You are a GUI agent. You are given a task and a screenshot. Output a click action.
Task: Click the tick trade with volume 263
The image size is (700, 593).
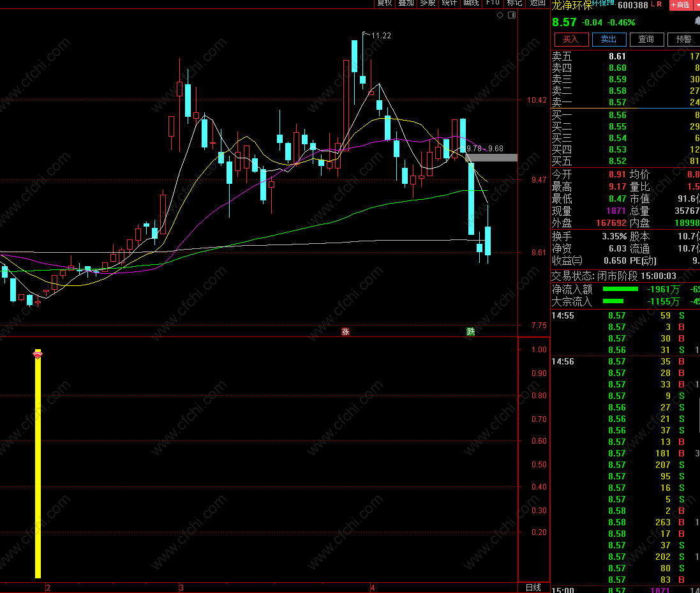coord(625,522)
